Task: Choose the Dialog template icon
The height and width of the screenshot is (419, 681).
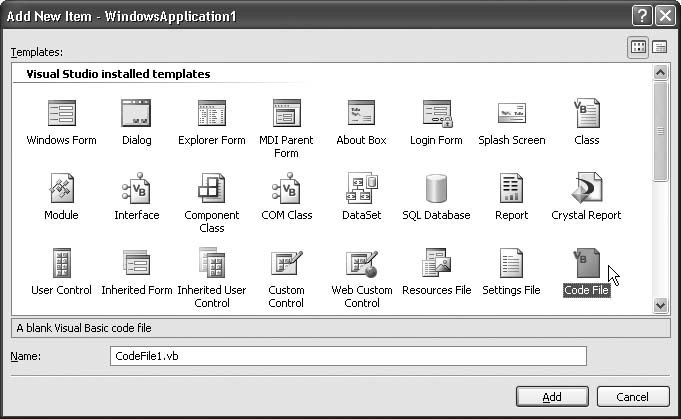Action: click(x=137, y=113)
